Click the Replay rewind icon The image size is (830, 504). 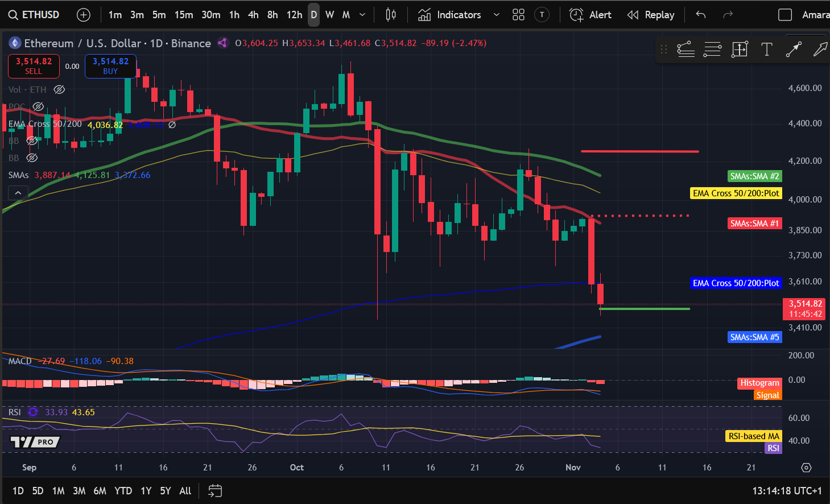click(633, 14)
